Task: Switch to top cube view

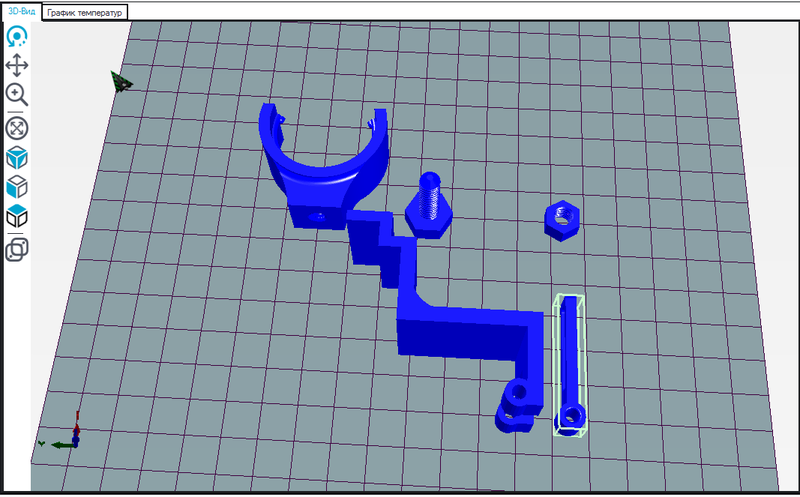Action: point(17,216)
